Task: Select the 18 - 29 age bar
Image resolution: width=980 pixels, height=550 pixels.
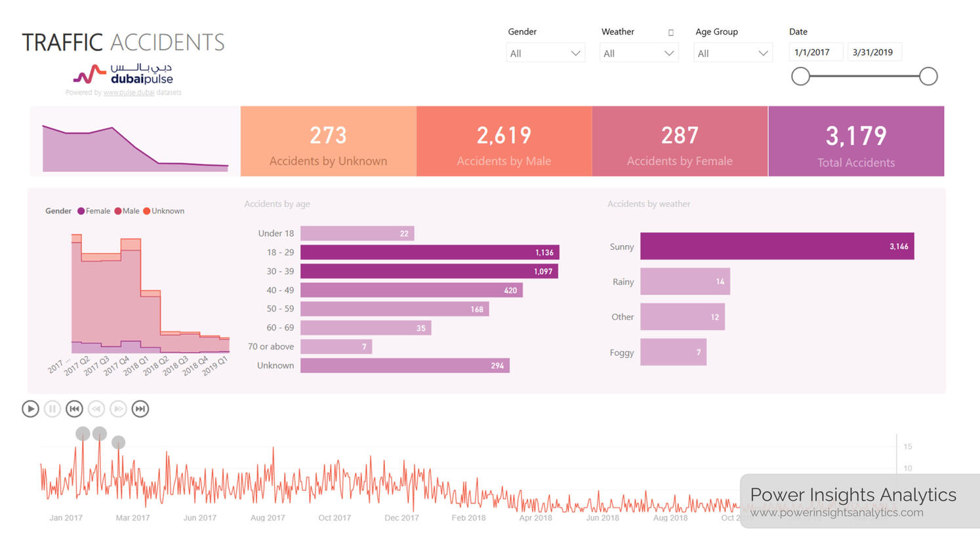Action: (429, 252)
